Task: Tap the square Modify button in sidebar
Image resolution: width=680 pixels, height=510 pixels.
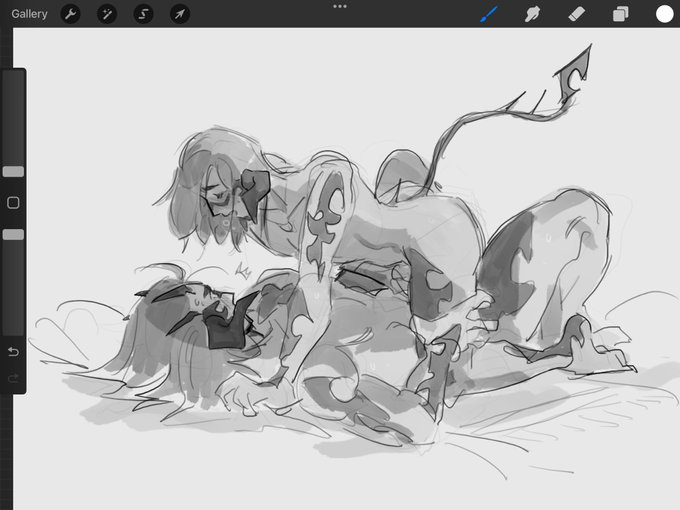Action: click(x=13, y=203)
